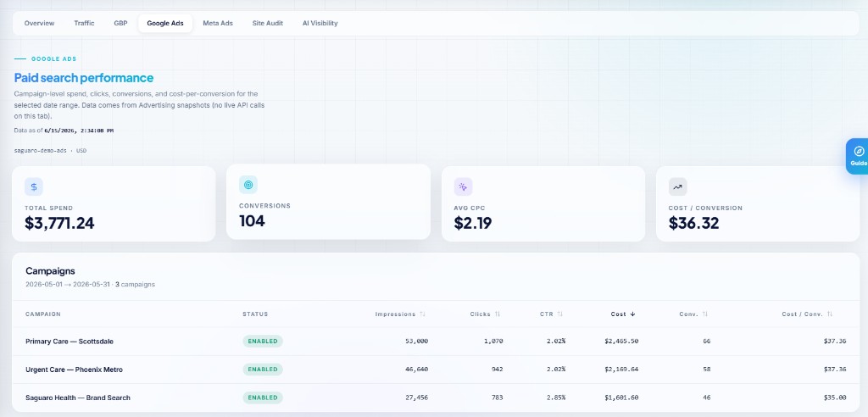Click the $36.32 cost per conversion value
Screen dimensions: 868x417
[693, 223]
